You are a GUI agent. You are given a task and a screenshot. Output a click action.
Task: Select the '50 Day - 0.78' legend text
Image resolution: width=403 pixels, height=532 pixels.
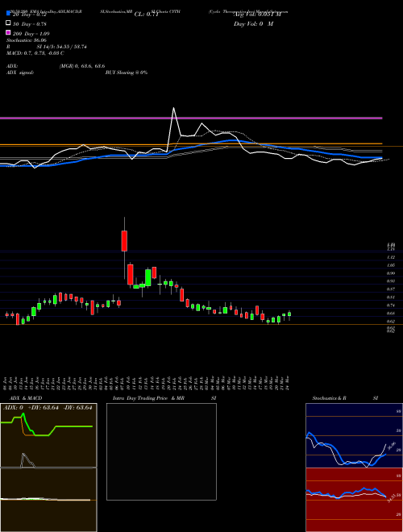pos(30,24)
